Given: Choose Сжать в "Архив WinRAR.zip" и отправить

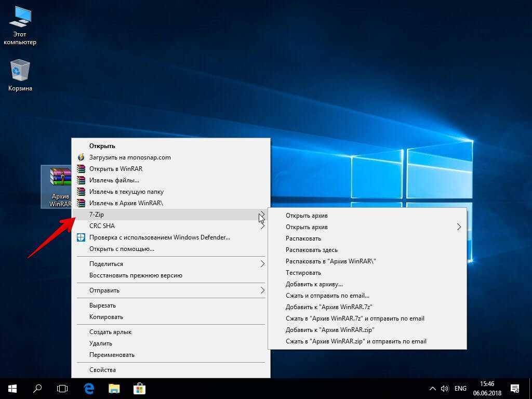Looking at the screenshot, I should 367,341.
